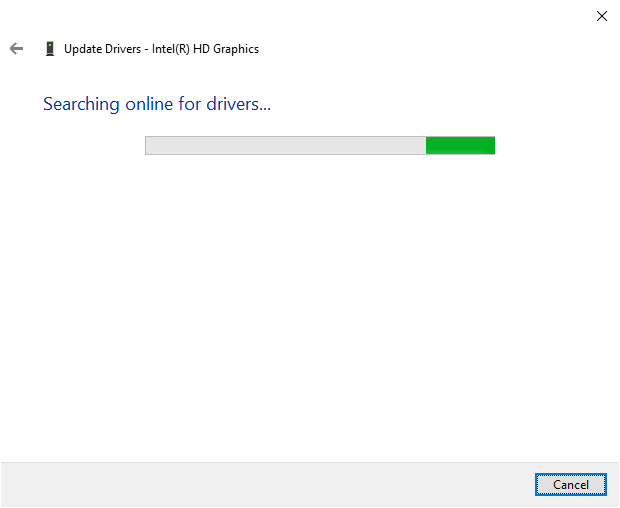Go back with the left arrow
The height and width of the screenshot is (508, 620).
[16, 49]
